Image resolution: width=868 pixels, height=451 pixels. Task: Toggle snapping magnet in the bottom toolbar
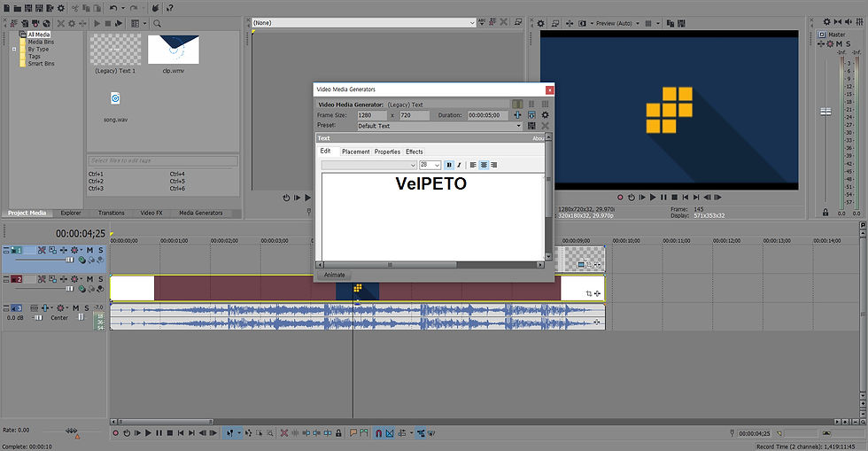379,432
